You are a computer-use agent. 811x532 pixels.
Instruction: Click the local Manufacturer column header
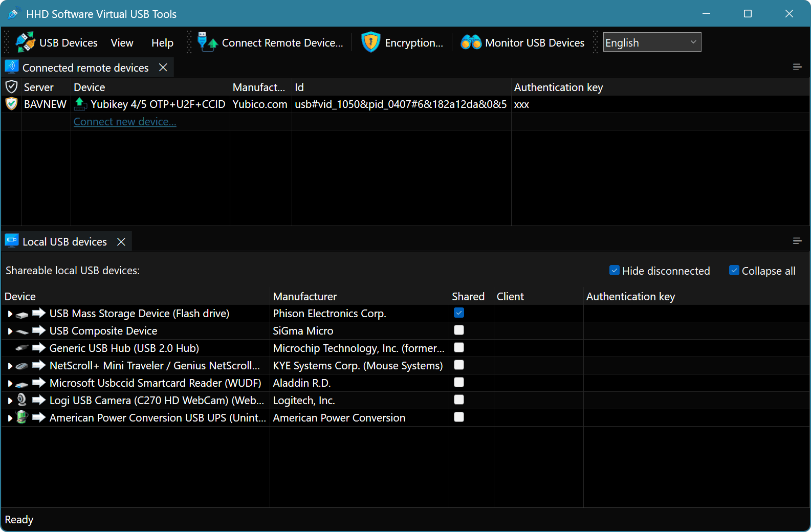click(x=359, y=297)
